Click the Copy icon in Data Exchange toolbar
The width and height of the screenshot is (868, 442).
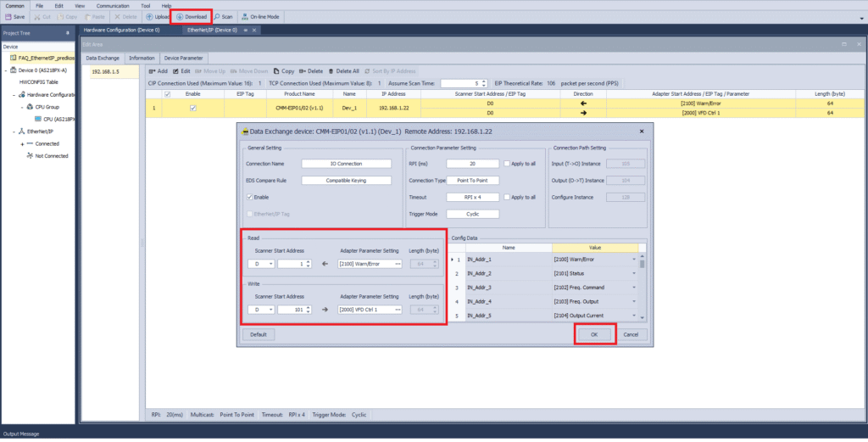click(276, 71)
